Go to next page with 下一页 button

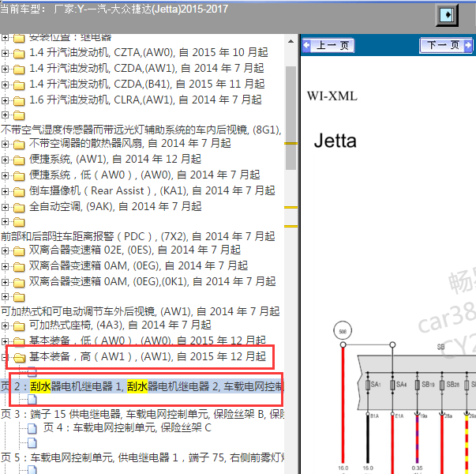pos(446,46)
